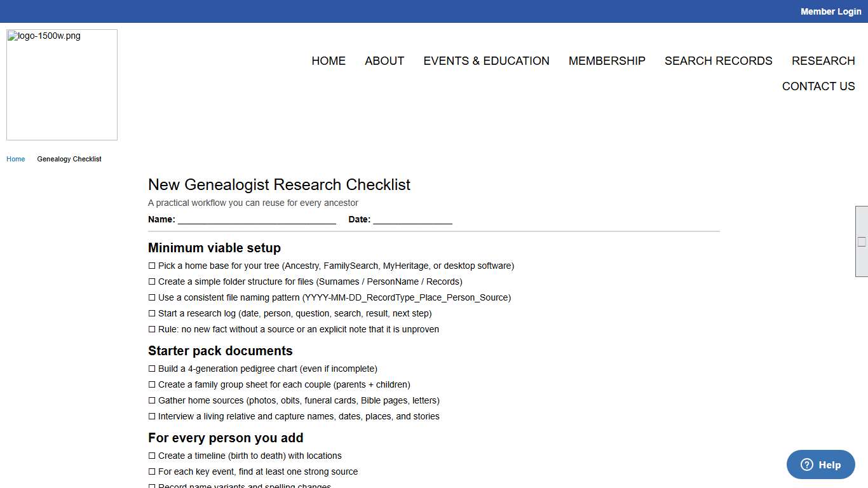This screenshot has height=488, width=868.
Task: Check 'Build a 4-generation pedigree chart'
Action: pos(152,369)
